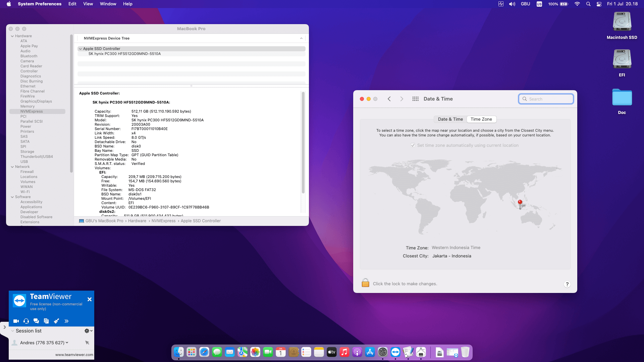Open Trash in the Dock
This screenshot has height=362, width=644.
465,352
